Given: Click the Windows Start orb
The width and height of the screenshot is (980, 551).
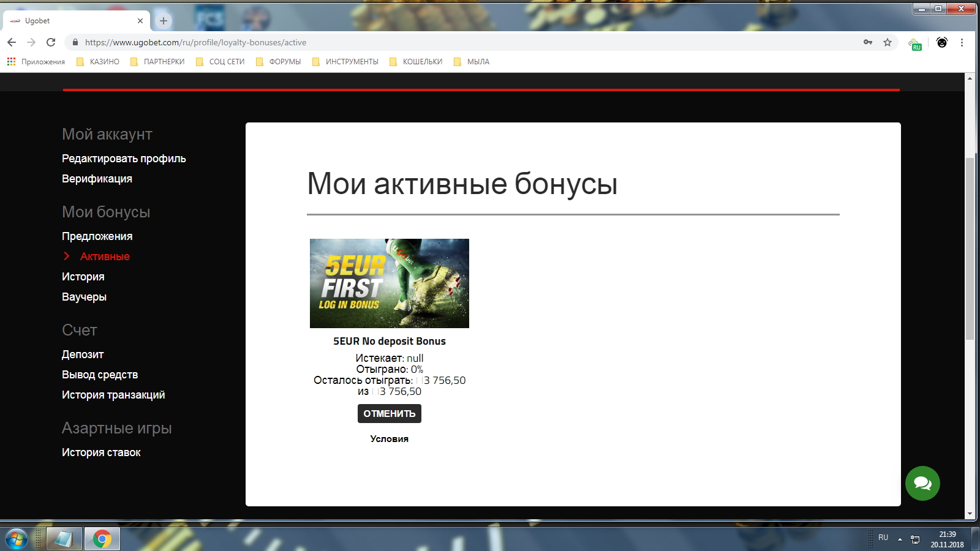Looking at the screenshot, I should click(17, 539).
